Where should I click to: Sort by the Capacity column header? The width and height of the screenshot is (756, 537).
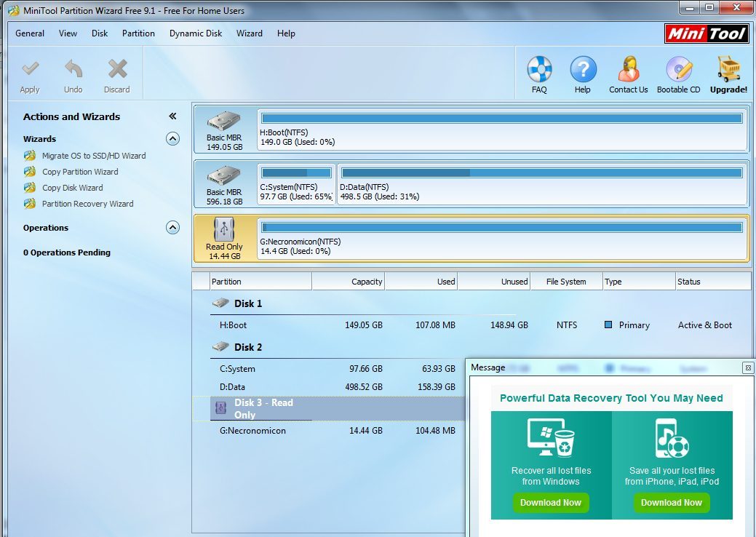(x=349, y=282)
